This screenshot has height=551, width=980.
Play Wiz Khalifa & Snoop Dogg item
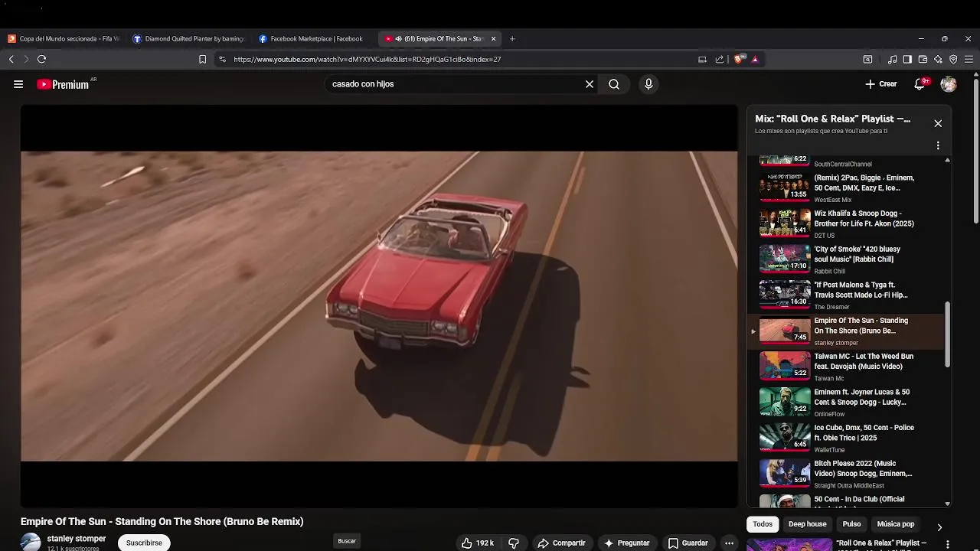[846, 223]
